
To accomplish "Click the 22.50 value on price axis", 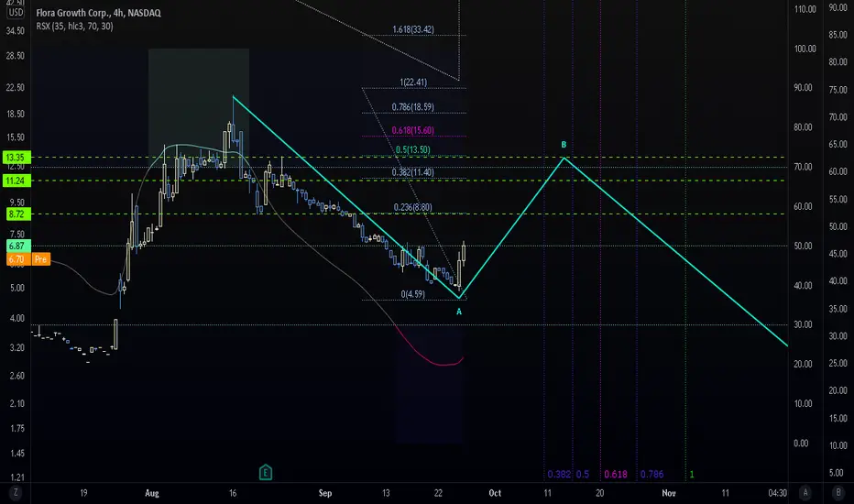I will [16, 88].
